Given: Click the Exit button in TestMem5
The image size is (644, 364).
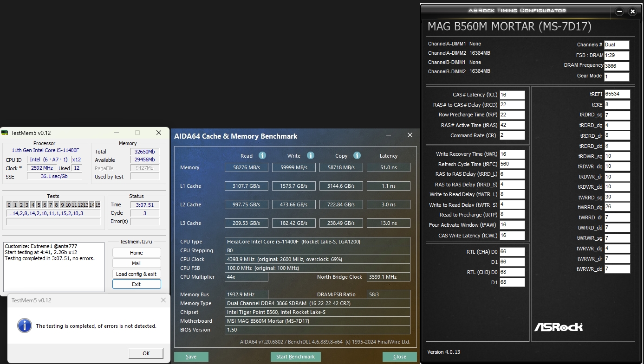Looking at the screenshot, I should 137,284.
